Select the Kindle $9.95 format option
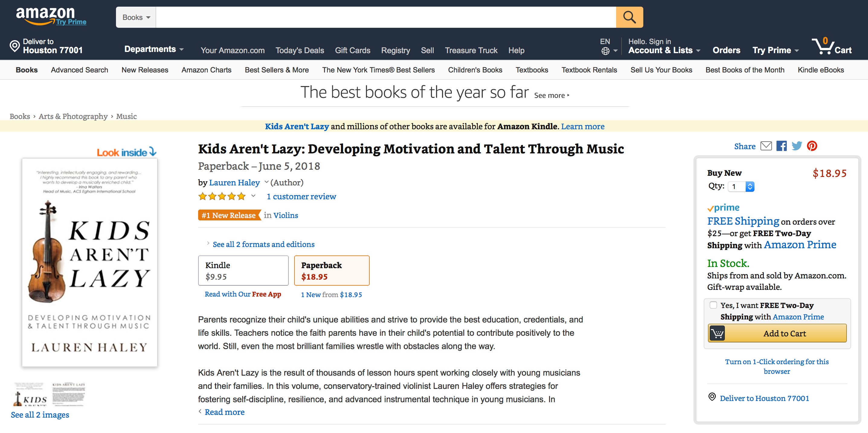The image size is (868, 433). coord(243,271)
